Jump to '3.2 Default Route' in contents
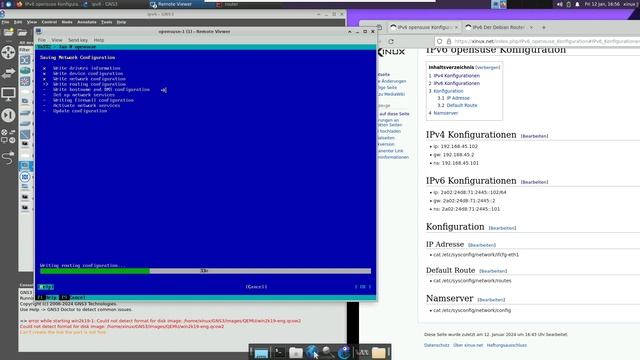Screen dimensions: 640x360 tap(457, 105)
